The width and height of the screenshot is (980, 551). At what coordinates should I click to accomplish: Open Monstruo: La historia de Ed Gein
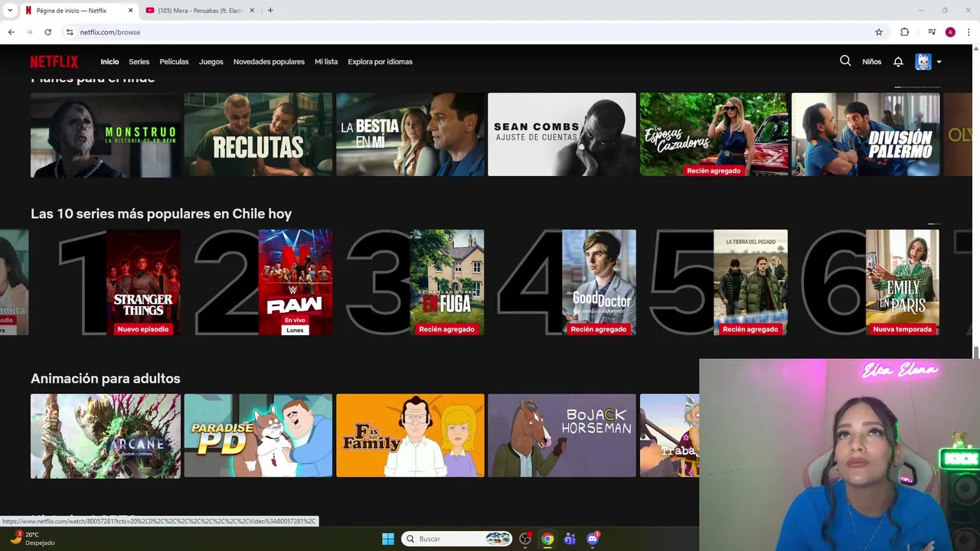coord(106,135)
